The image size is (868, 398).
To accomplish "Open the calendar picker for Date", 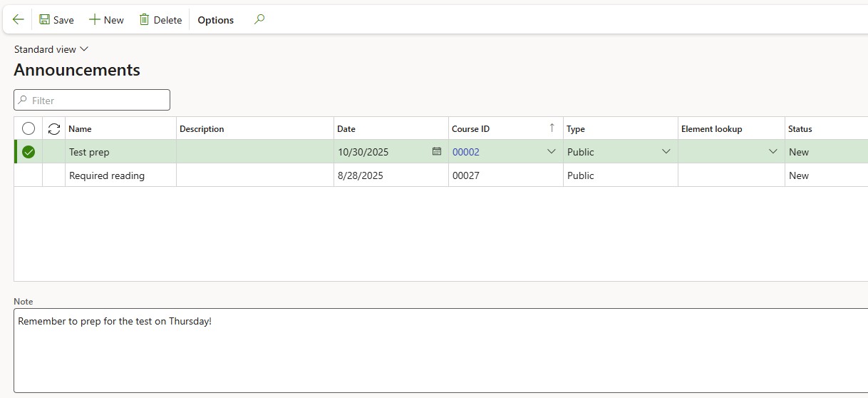I will tap(437, 151).
